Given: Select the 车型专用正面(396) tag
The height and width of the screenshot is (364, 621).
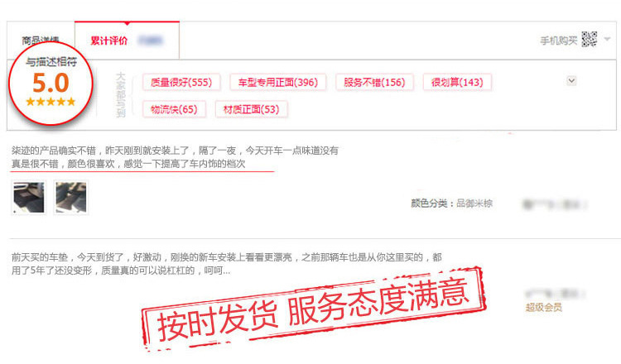Looking at the screenshot, I should (277, 82).
